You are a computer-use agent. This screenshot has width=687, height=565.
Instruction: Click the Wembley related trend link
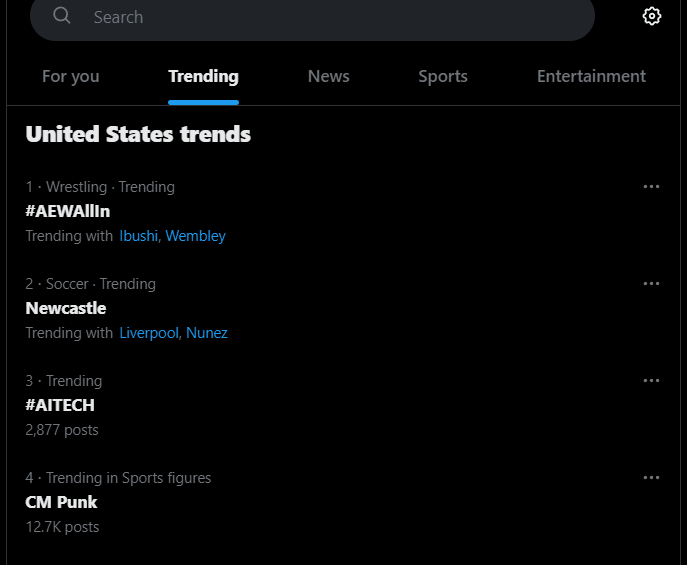pos(195,236)
